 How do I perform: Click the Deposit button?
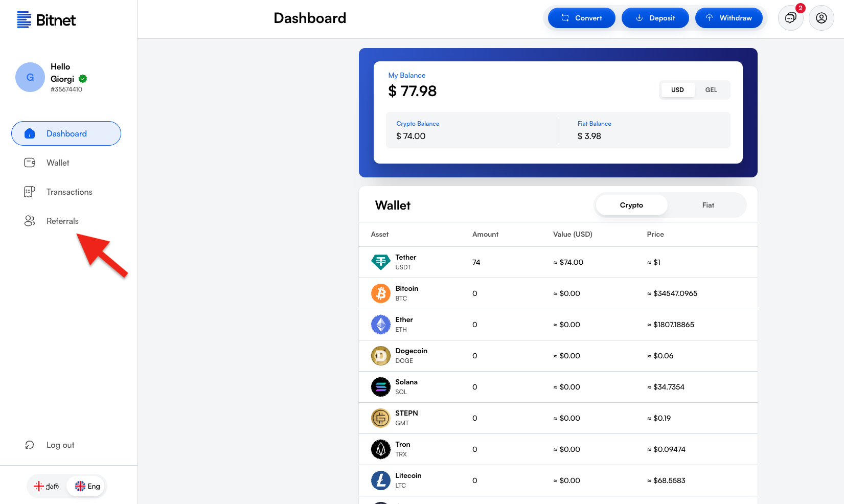(655, 18)
